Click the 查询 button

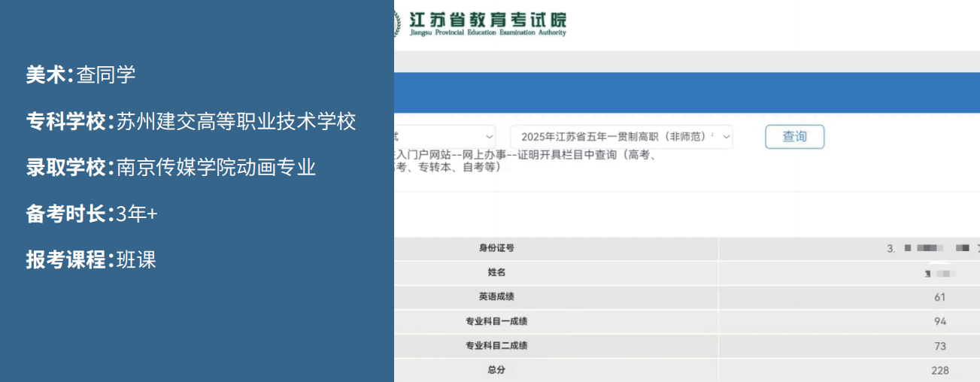point(794,136)
